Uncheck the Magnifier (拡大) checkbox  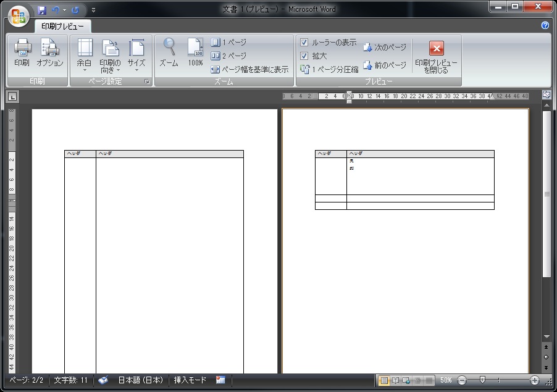click(x=304, y=56)
